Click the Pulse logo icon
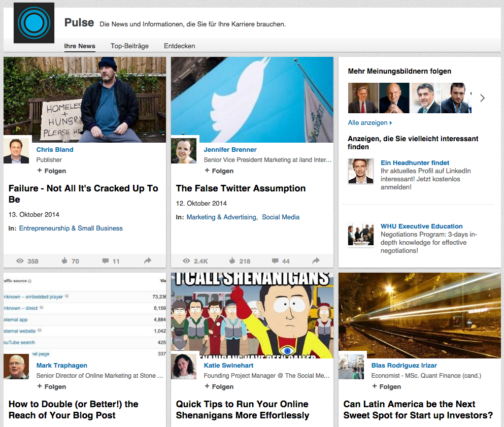504x427 pixels. (33, 23)
